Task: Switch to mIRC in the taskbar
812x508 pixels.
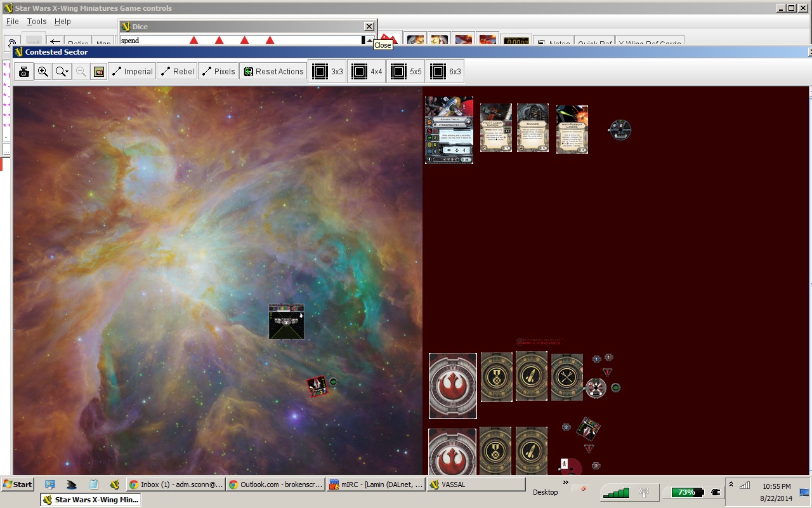Action: [x=374, y=485]
